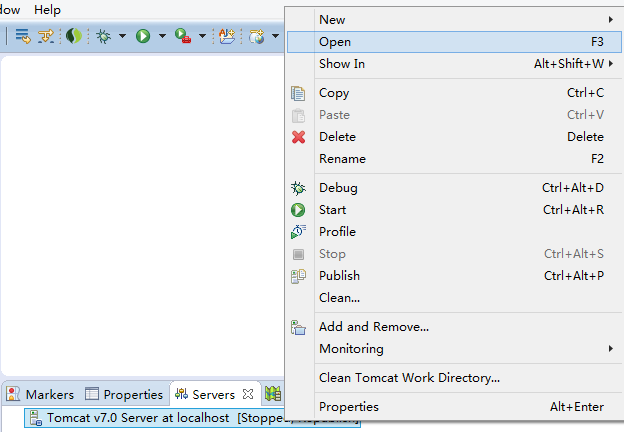
Task: Click the Copy icon in context menu
Action: tap(298, 93)
